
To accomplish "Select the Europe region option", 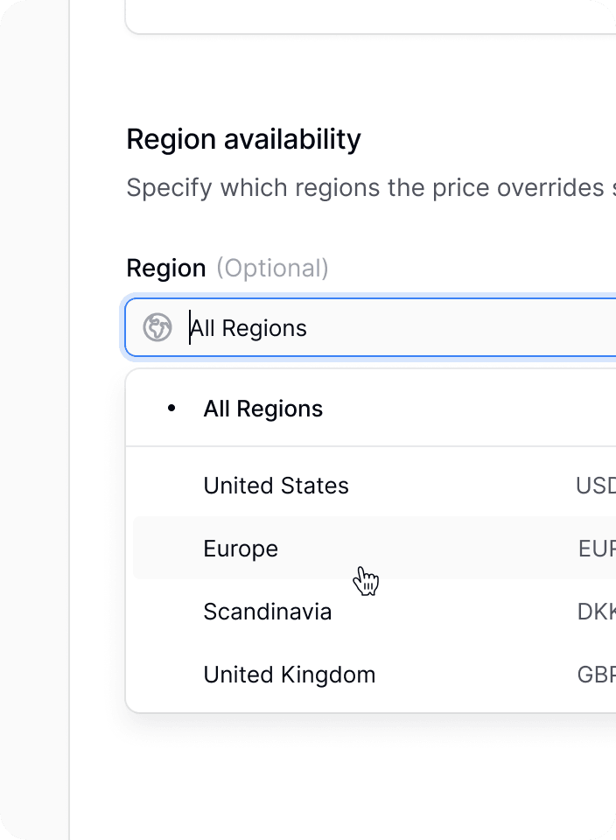I will (241, 549).
